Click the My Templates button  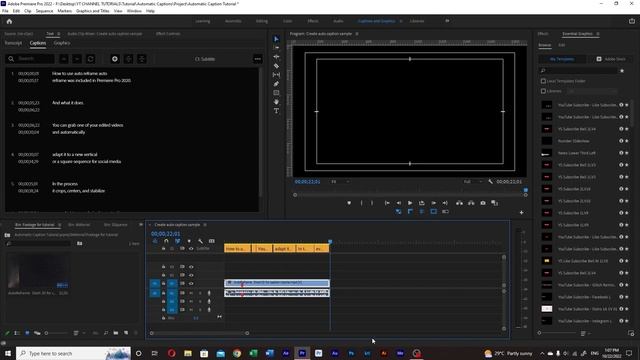pos(562,59)
